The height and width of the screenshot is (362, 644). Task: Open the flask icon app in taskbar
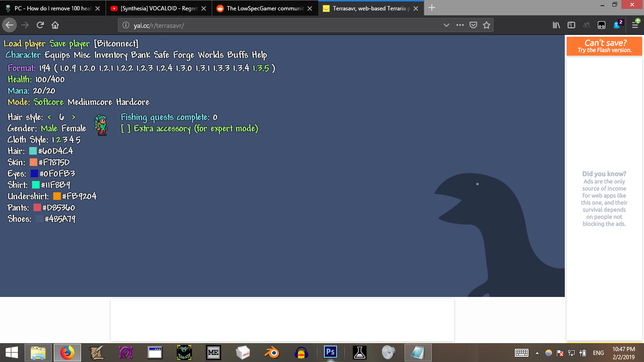[360, 352]
